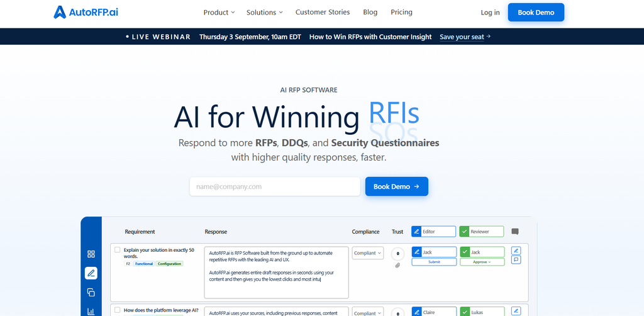The image size is (644, 316).
Task: Open first row's Compliant dropdown
Action: [367, 253]
